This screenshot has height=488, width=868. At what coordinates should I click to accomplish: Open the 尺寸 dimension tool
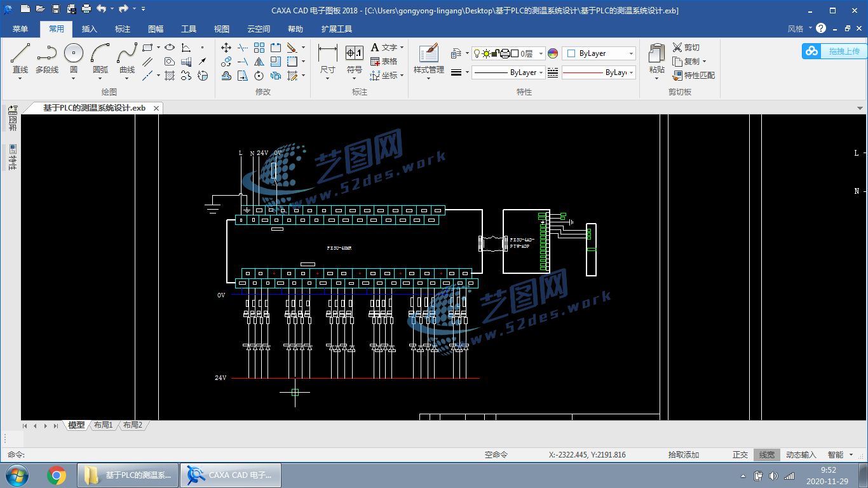click(328, 58)
